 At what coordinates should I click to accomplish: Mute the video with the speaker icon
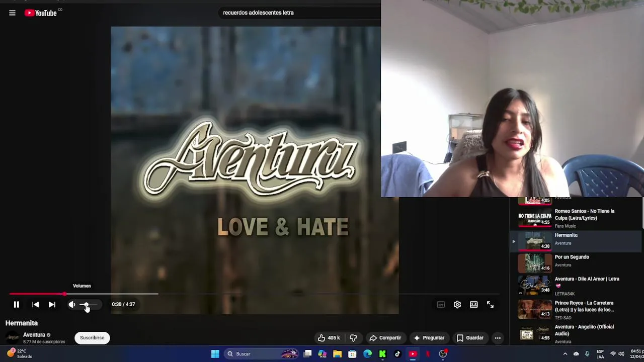[72, 305]
